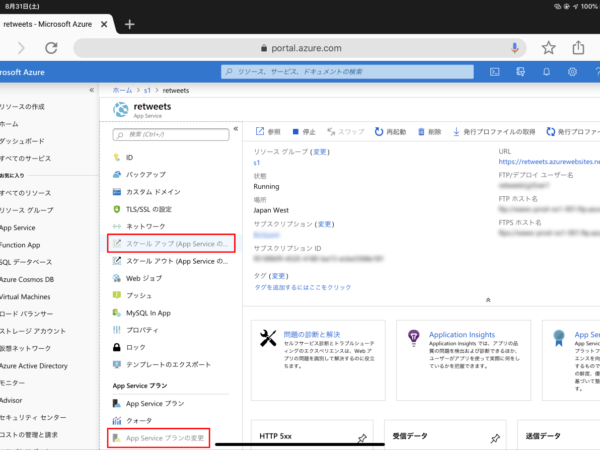Viewport: 600px width, 450px height.
Task: Open スケール アップ menu item
Action: [x=171, y=243]
